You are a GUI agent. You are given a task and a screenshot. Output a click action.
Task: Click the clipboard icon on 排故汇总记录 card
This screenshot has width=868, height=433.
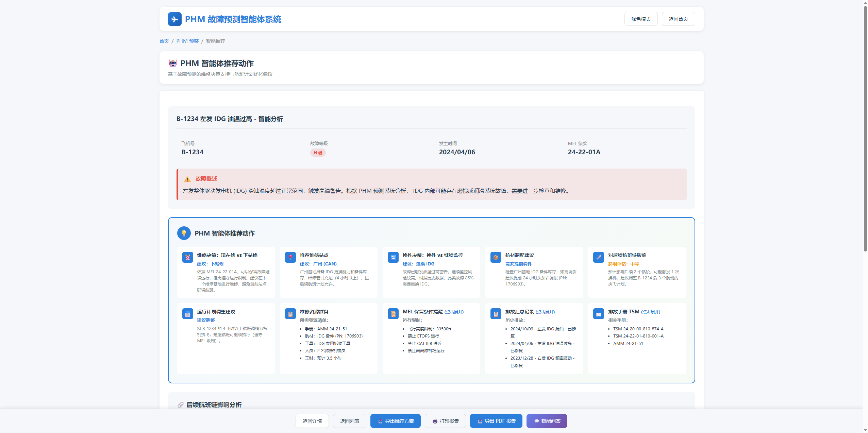pyautogui.click(x=496, y=314)
